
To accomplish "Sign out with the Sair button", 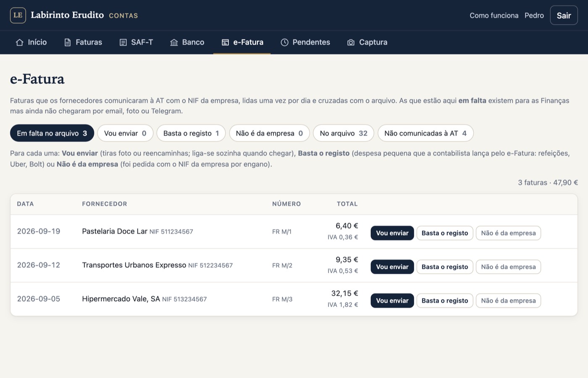I will [x=564, y=16].
